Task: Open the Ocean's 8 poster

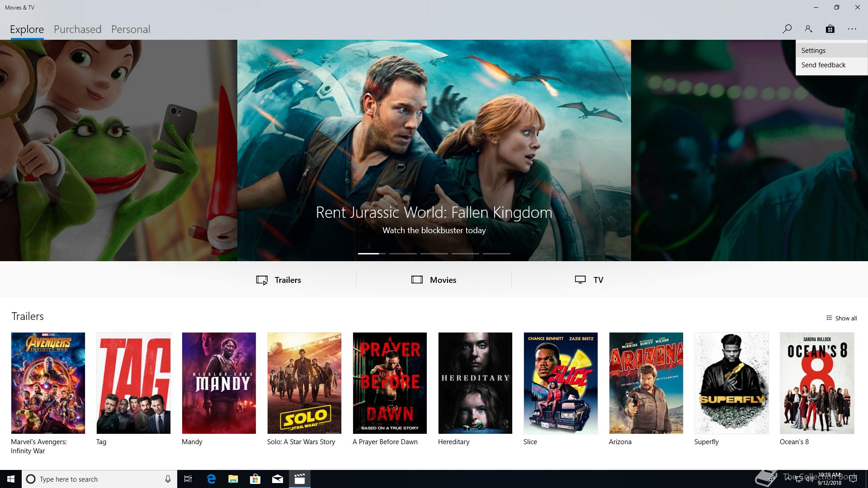Action: (x=817, y=383)
